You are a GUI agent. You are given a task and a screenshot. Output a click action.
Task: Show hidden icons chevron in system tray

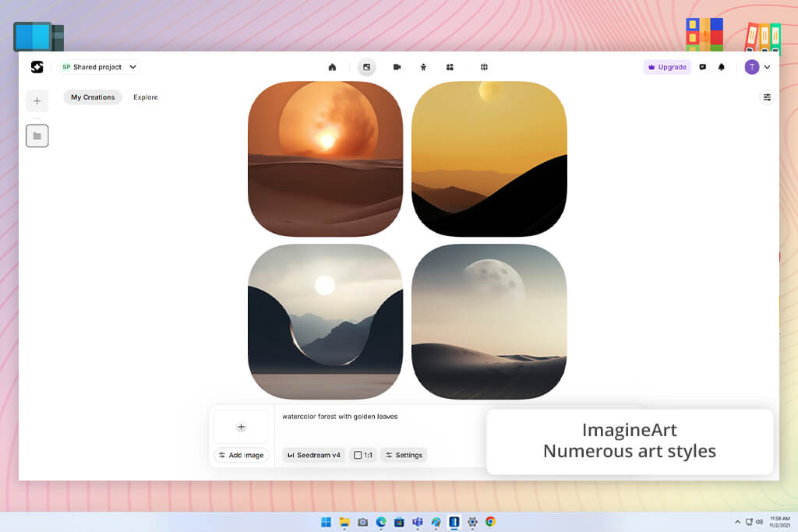point(737,522)
